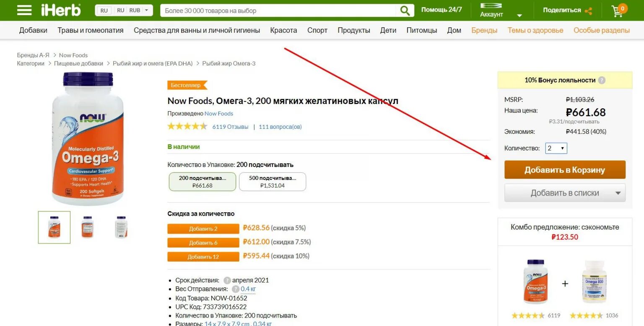Open the Дети menu
Screen dimensions: 644x326
(388, 30)
